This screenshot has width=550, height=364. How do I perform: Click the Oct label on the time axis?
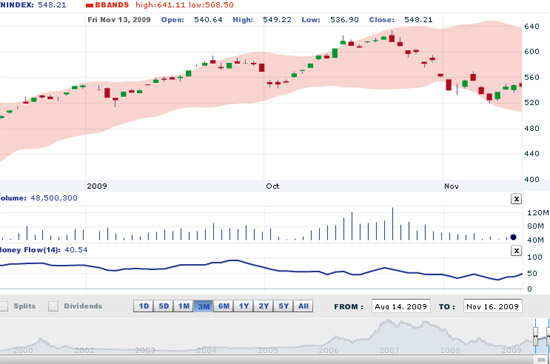coord(273,186)
